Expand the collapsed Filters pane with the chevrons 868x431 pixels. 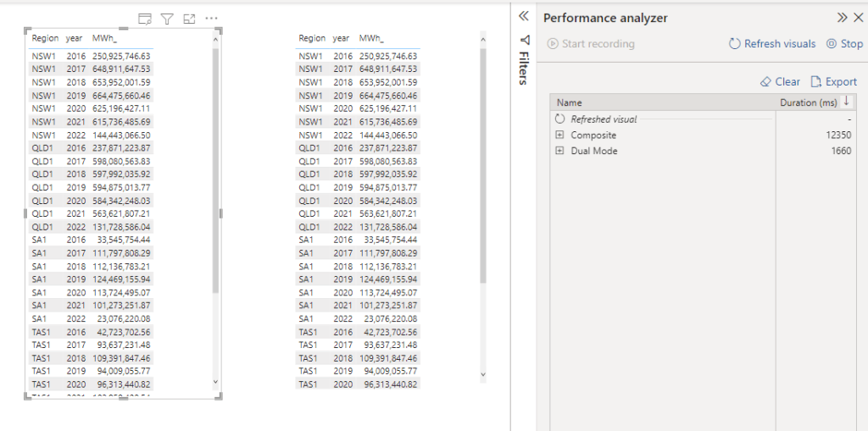[523, 16]
